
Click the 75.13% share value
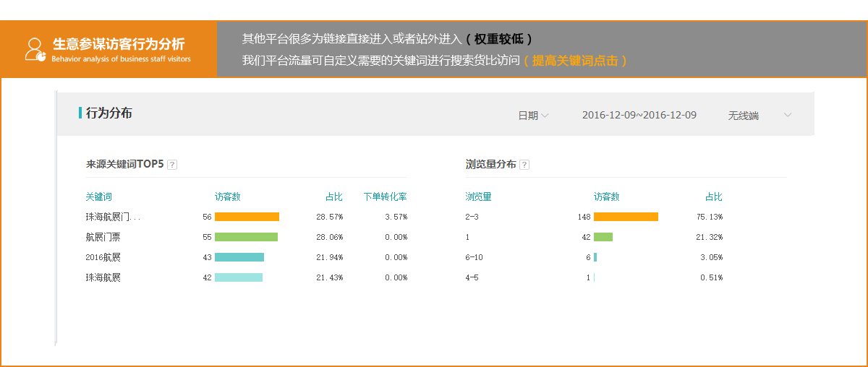pyautogui.click(x=709, y=217)
